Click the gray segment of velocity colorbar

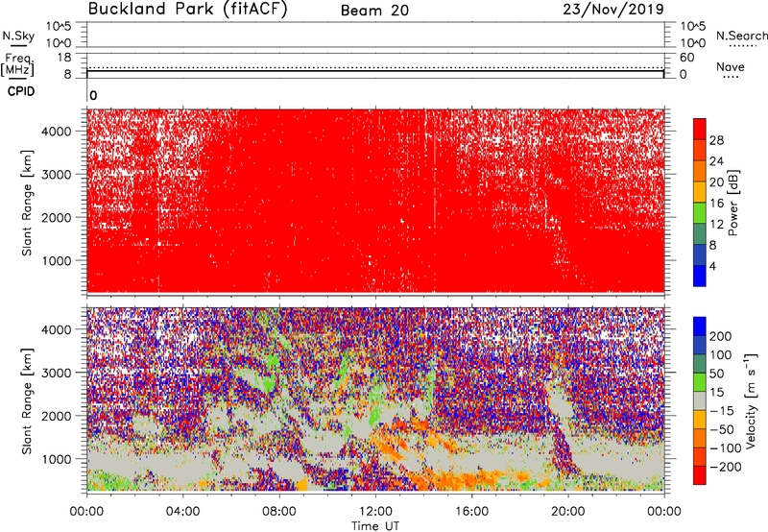[700, 400]
